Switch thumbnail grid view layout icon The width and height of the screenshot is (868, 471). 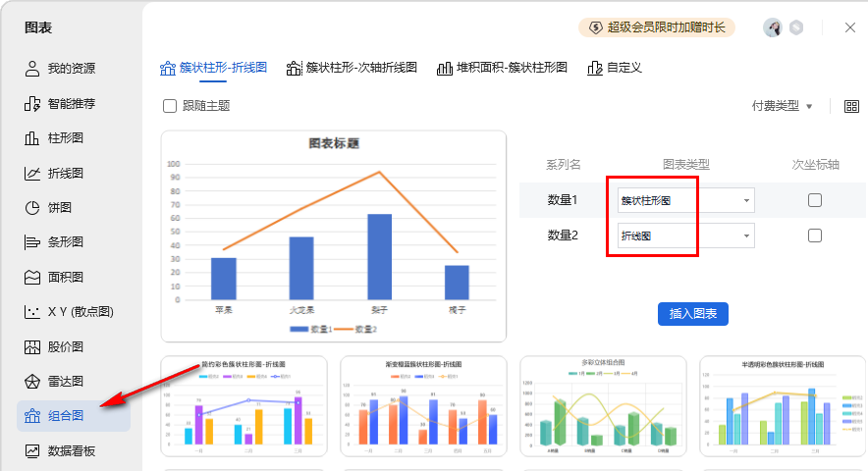pyautogui.click(x=851, y=106)
